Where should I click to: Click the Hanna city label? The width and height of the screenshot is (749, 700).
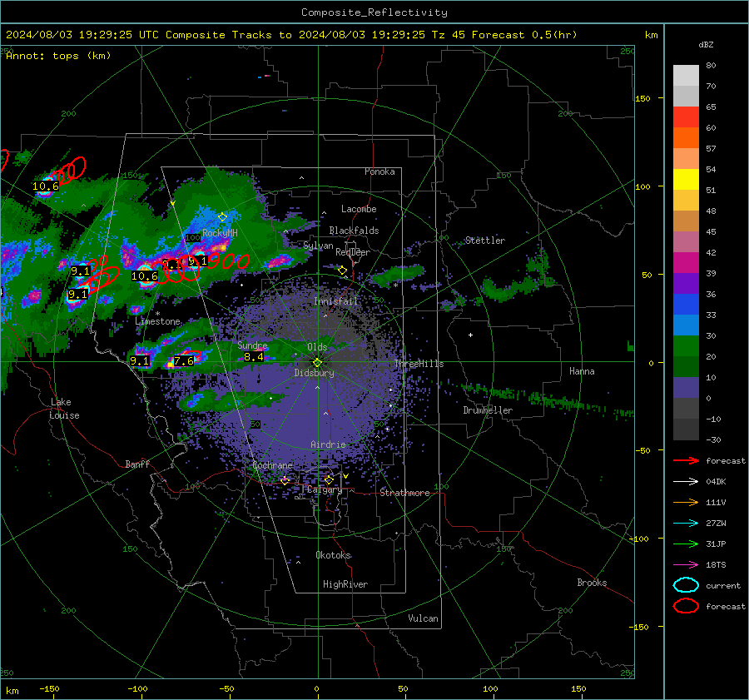[x=582, y=371]
